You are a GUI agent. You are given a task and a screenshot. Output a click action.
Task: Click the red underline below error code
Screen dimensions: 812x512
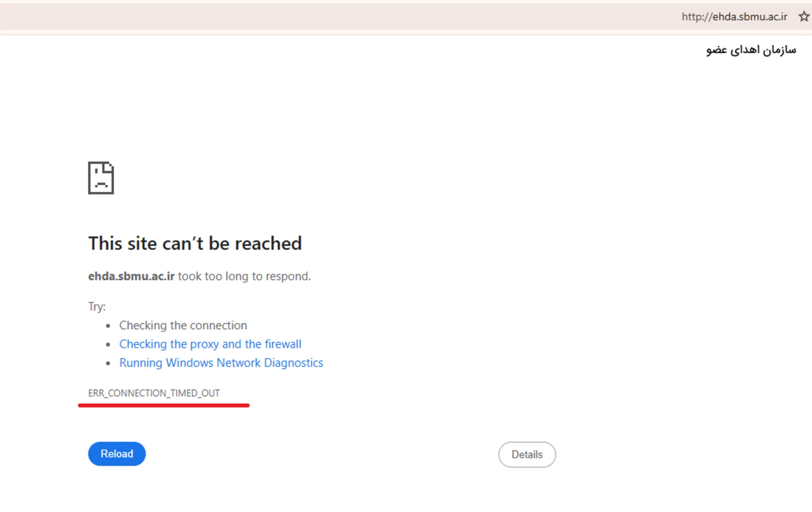tap(164, 405)
